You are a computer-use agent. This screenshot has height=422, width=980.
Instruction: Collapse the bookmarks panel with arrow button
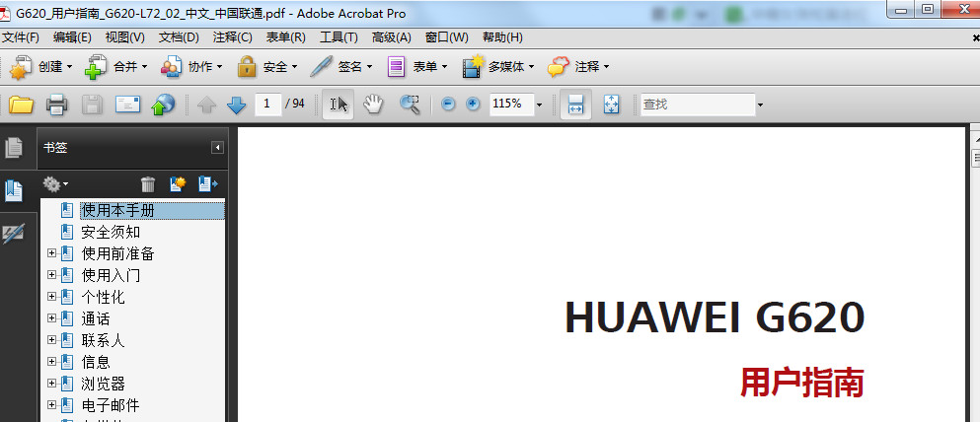217,148
